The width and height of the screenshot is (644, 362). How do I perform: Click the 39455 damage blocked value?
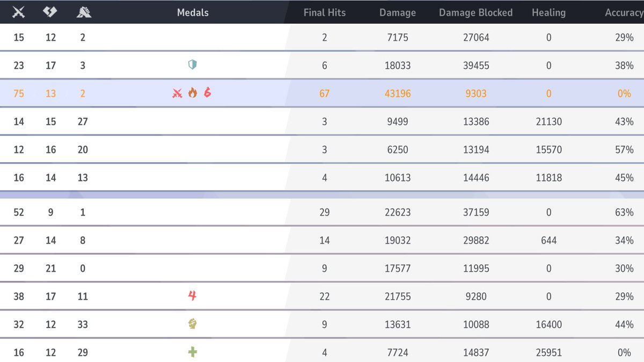(x=476, y=66)
